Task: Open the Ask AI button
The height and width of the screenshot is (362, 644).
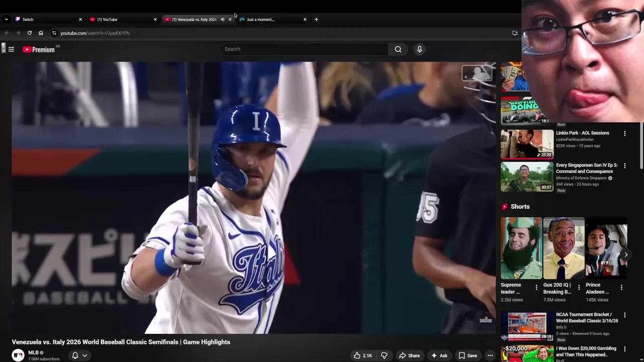Action: click(439, 355)
